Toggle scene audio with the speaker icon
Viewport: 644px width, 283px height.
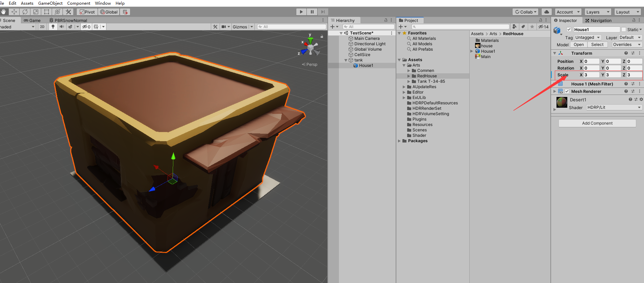click(x=61, y=27)
